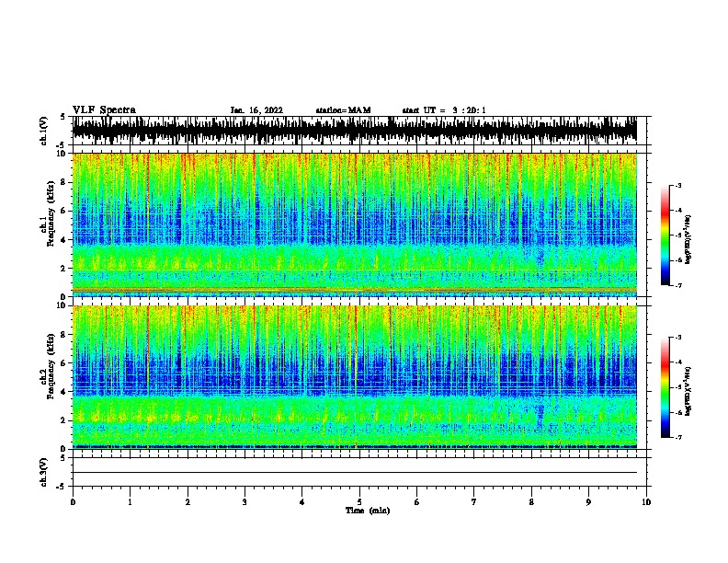Viewport: 728px width, 563px height.
Task: Click the "4" tick on the time axis
Action: point(302,502)
